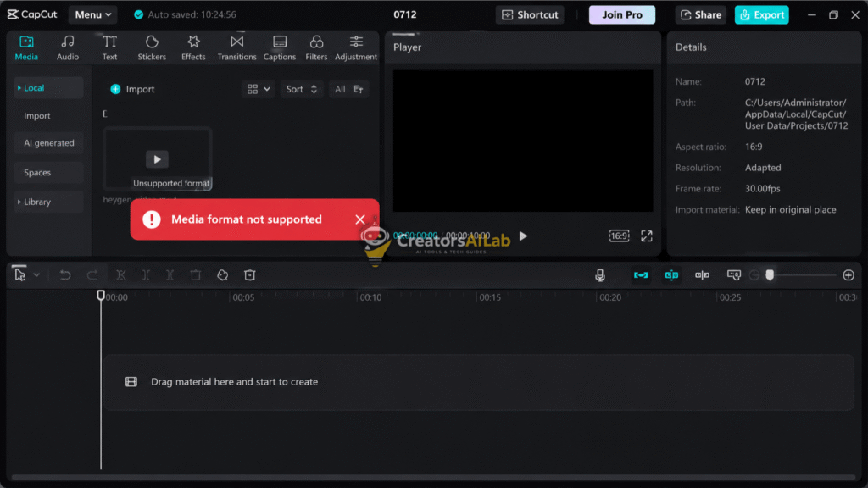Select Import under Local in sidebar
Image resolution: width=868 pixels, height=488 pixels.
[x=37, y=115]
